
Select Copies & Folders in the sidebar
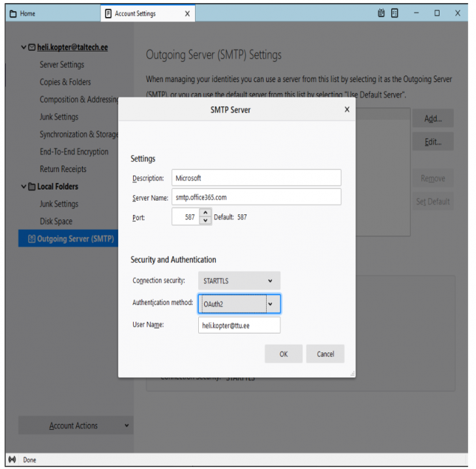click(65, 82)
